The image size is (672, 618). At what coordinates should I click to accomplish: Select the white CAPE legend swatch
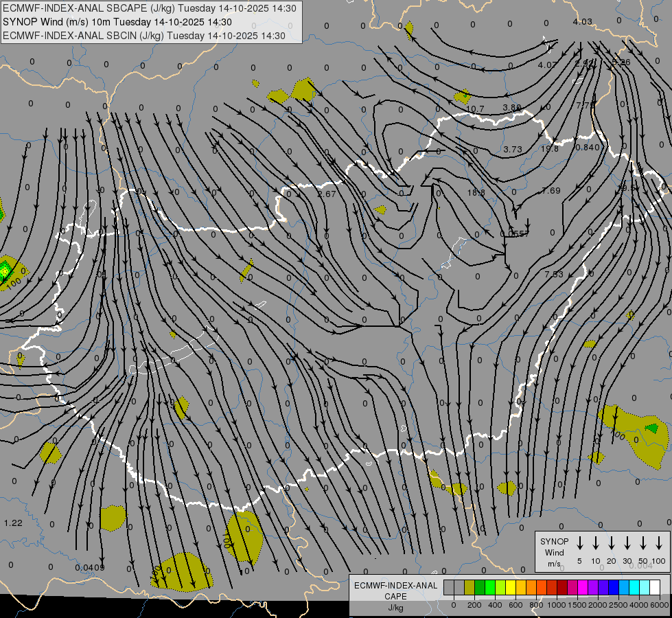tap(654, 588)
